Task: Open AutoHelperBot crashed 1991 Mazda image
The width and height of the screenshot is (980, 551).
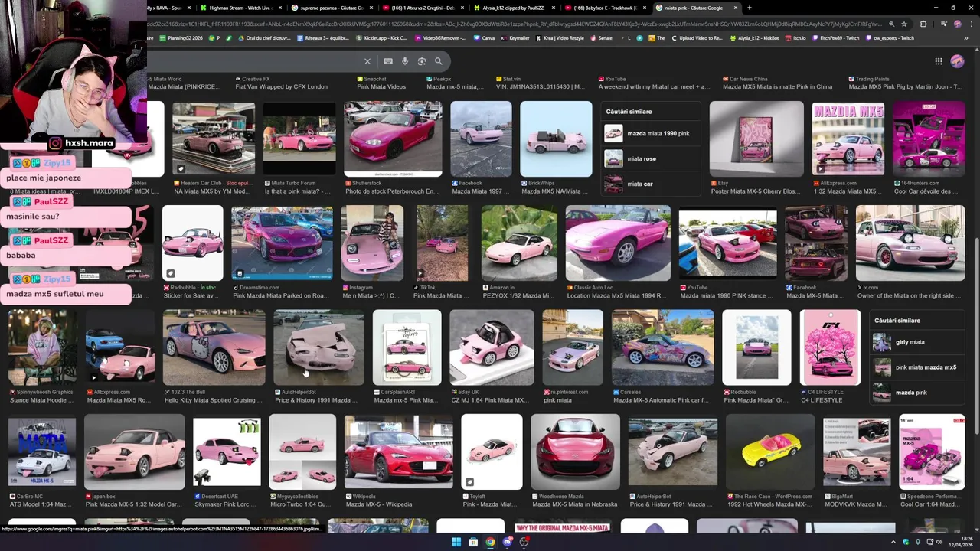Action: tap(318, 347)
